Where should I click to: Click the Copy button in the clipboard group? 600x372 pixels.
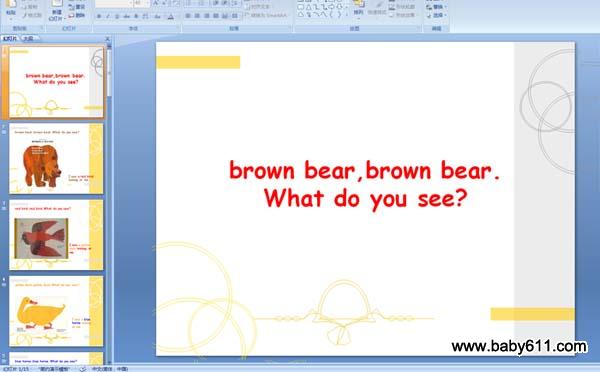pyautogui.click(x=30, y=7)
